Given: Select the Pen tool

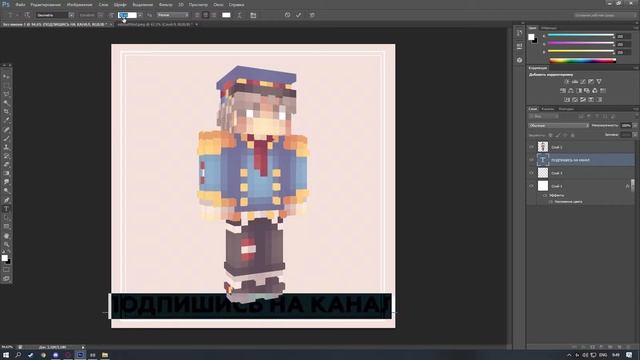Looking at the screenshot, I should tap(6, 200).
